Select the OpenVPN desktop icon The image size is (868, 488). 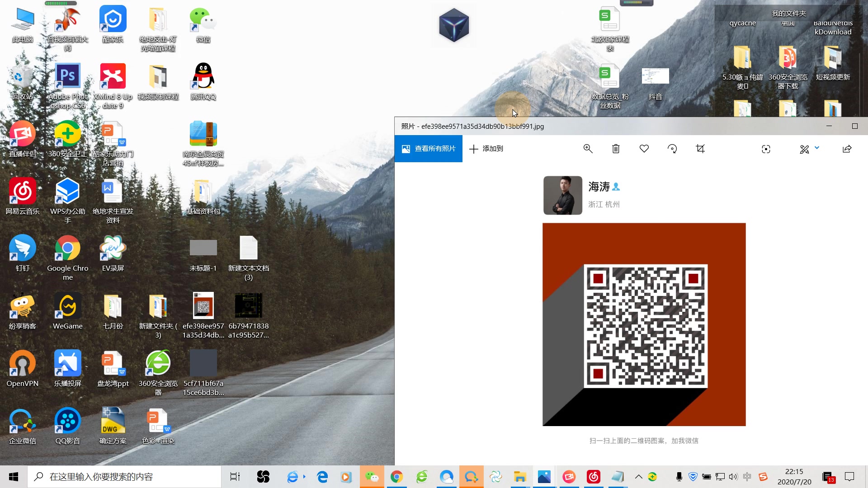coord(23,368)
